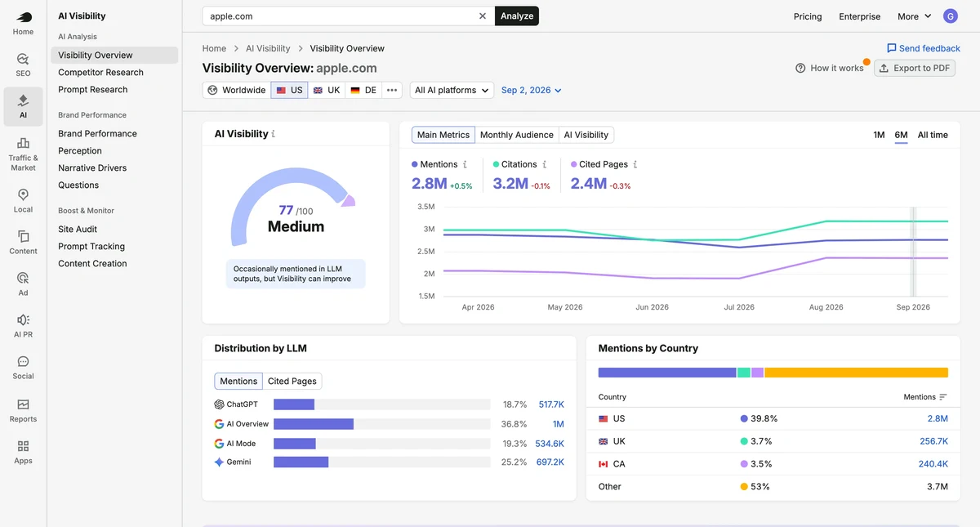Set chart range to 6M
Screen dimensions: 980x527
(x=901, y=135)
